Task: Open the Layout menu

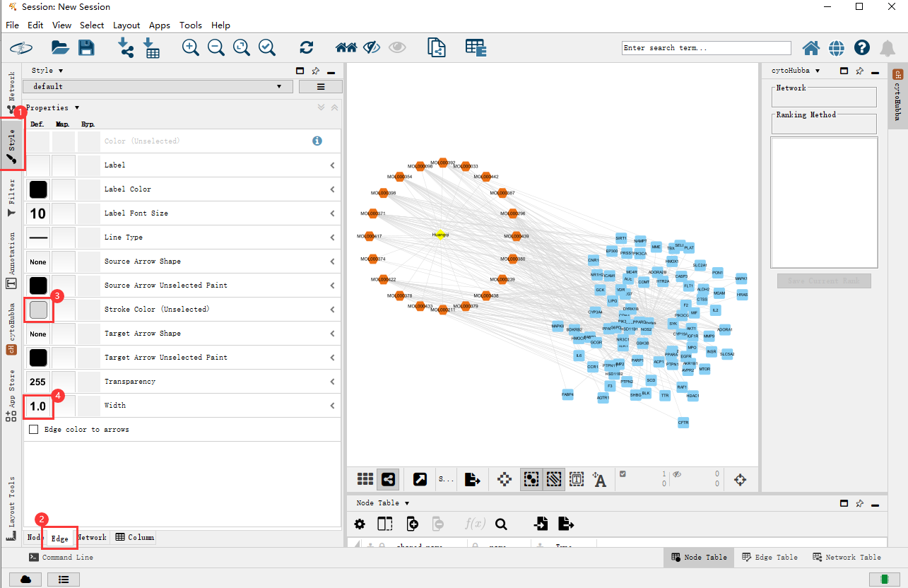Action: coord(126,25)
